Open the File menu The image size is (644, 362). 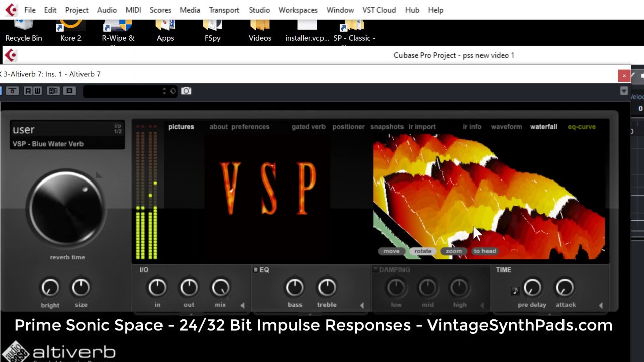click(x=30, y=10)
